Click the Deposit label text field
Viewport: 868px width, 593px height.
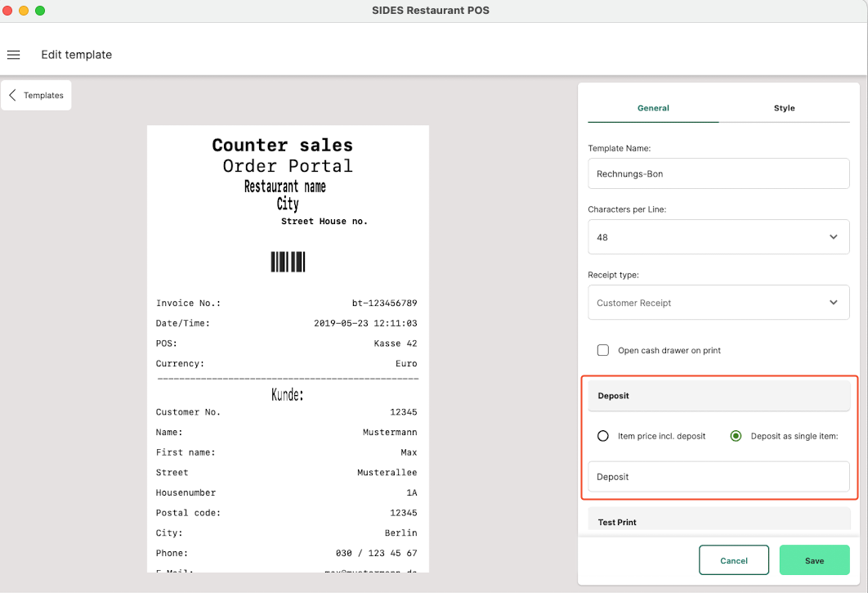718,477
